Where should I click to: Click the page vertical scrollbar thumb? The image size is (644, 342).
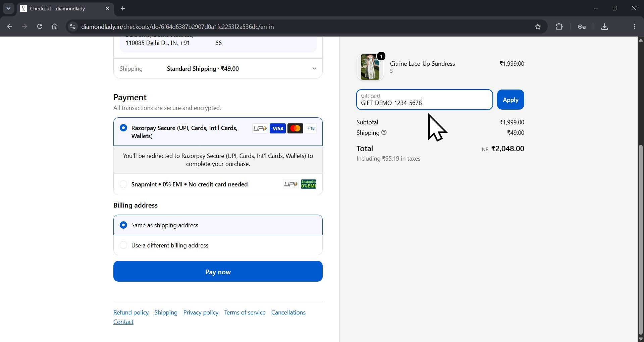tap(640, 240)
